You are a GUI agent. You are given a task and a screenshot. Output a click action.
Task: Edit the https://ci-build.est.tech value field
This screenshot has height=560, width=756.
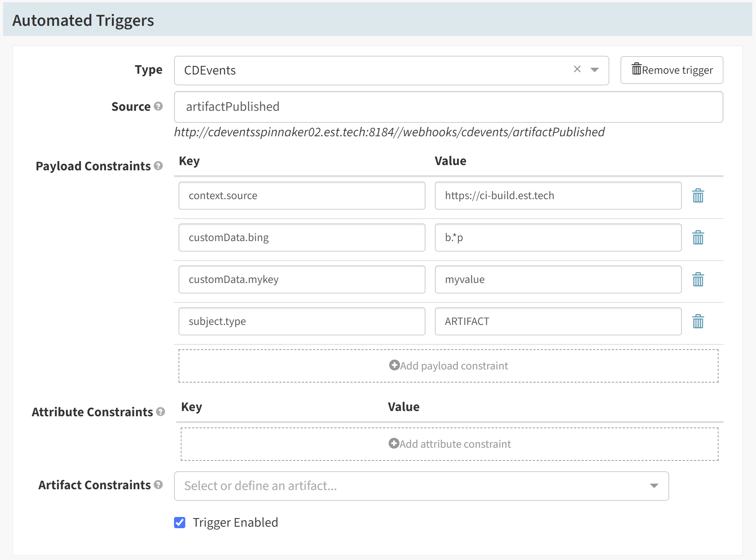click(558, 196)
